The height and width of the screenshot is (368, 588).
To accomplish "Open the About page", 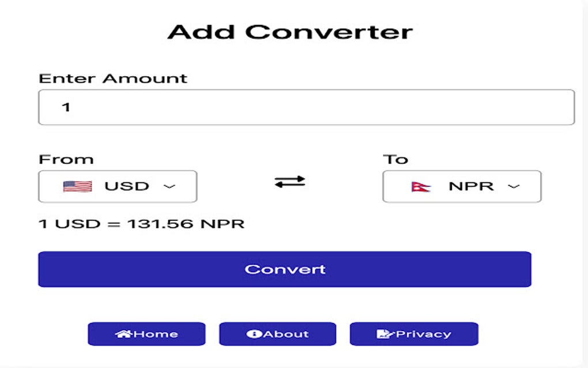I will (x=277, y=333).
